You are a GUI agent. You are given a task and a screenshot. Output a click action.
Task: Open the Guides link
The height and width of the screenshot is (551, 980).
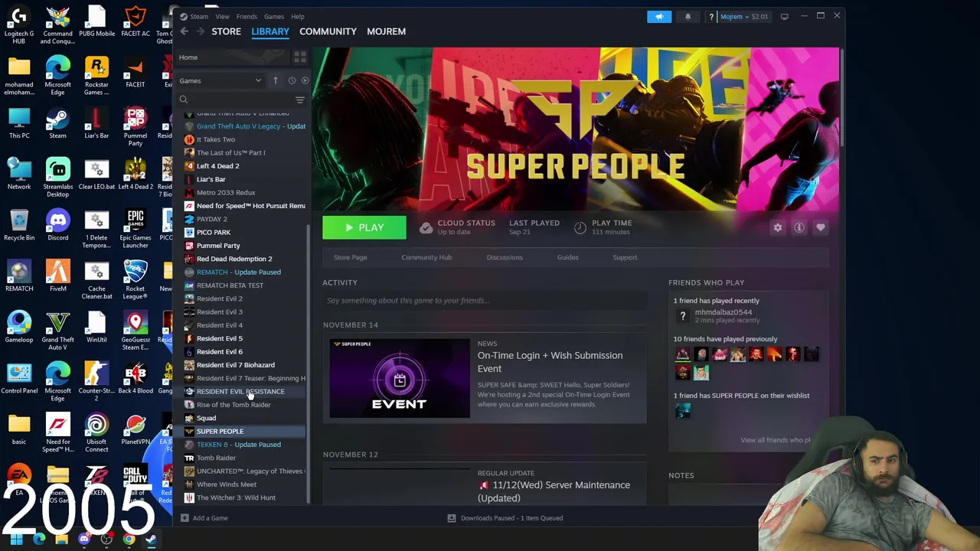567,257
